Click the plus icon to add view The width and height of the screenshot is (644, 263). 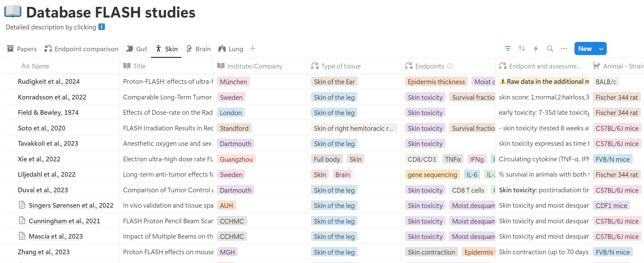252,48
